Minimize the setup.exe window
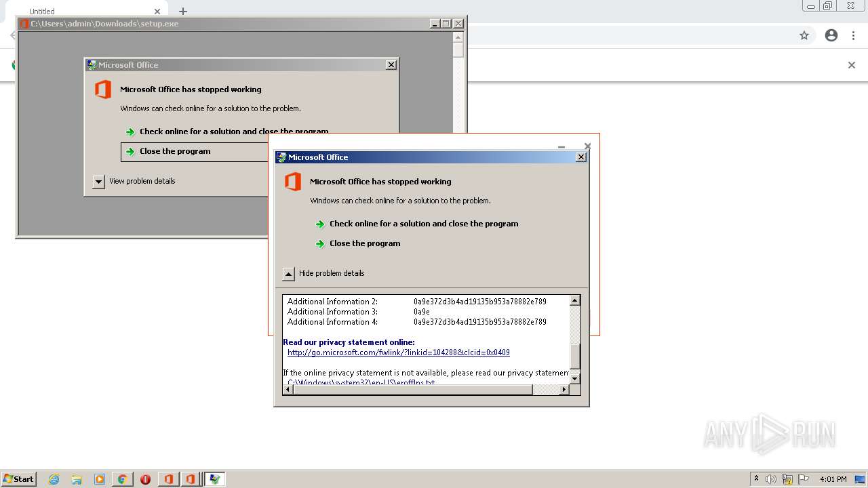The image size is (868, 488). [x=434, y=24]
